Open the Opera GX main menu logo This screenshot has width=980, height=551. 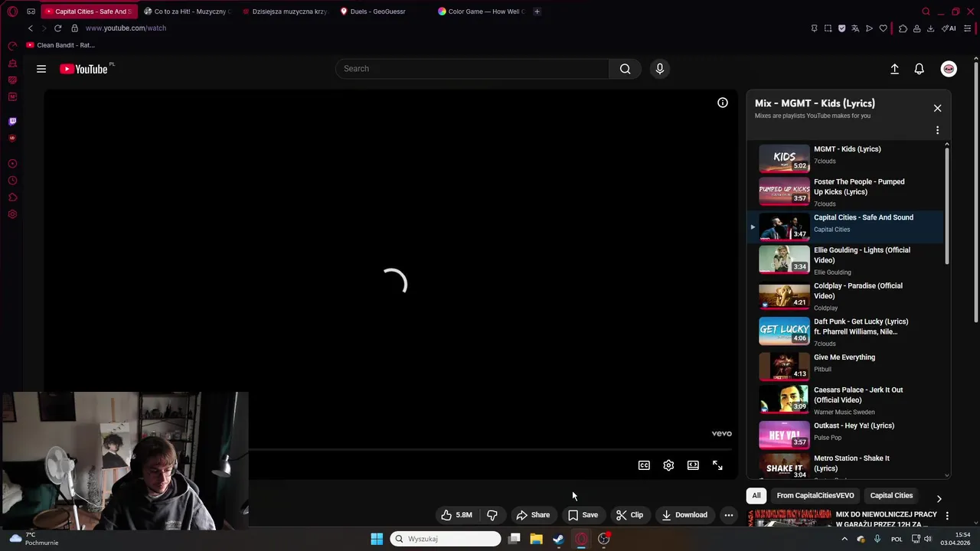tap(12, 11)
